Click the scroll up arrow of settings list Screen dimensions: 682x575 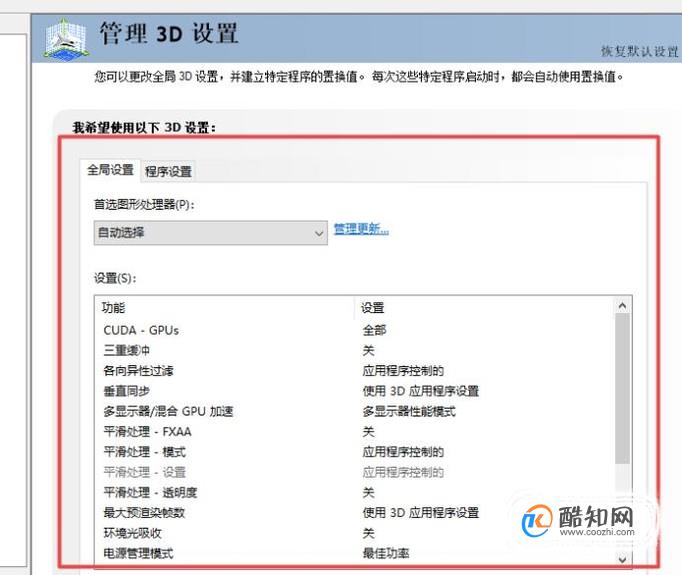click(x=622, y=306)
